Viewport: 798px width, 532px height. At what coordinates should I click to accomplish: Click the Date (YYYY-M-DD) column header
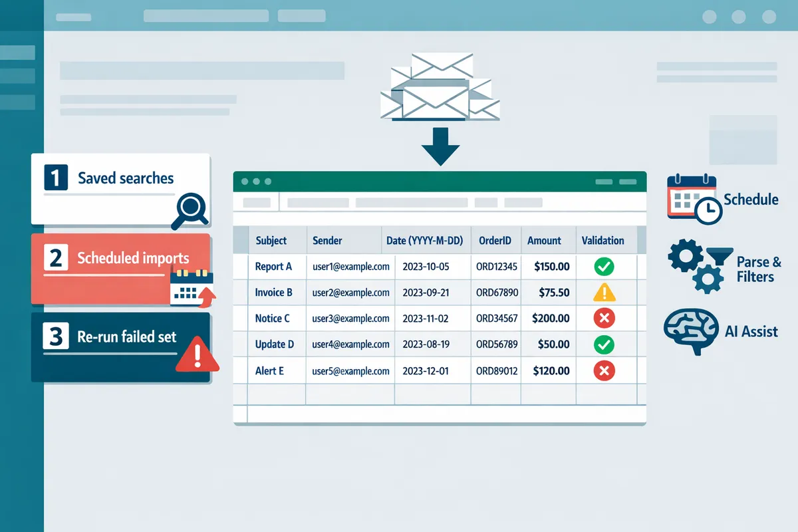pos(425,241)
